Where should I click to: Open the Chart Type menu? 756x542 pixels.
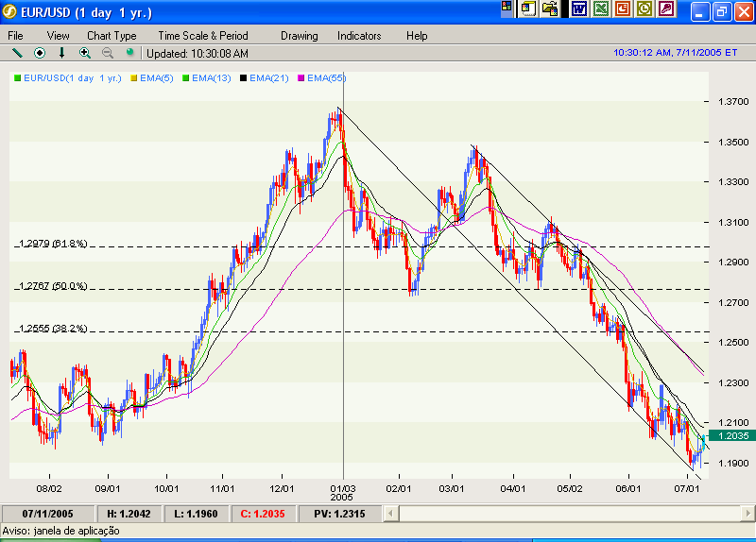click(x=112, y=35)
